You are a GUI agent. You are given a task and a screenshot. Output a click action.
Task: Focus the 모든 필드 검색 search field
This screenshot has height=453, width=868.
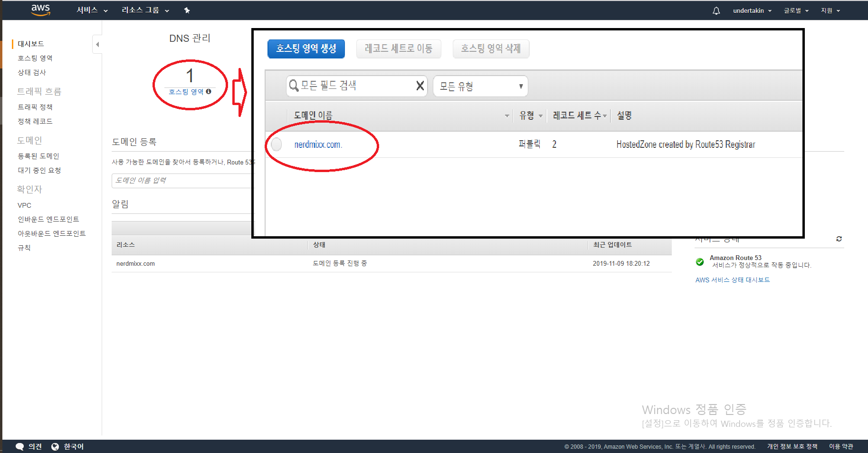[x=356, y=86]
